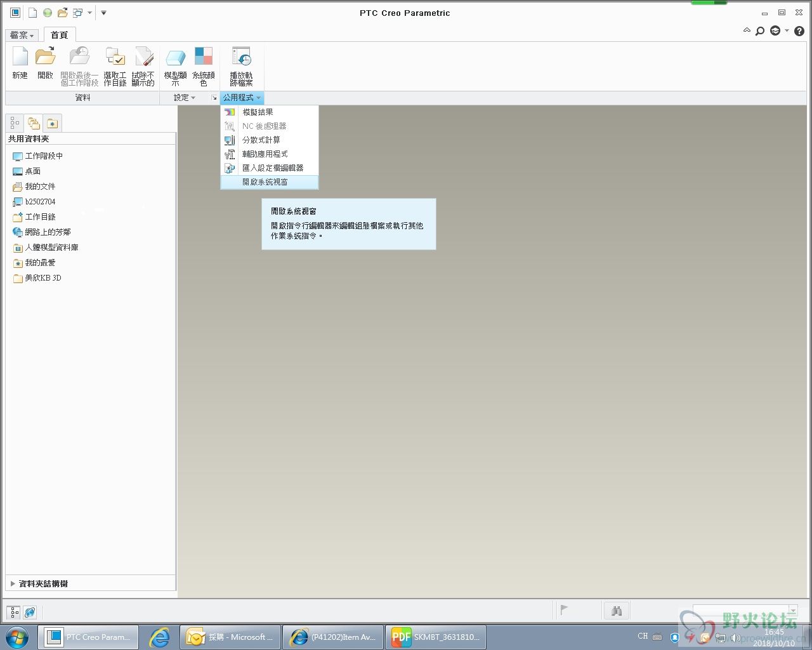Click the model tree tab icon in navigator

click(x=15, y=123)
